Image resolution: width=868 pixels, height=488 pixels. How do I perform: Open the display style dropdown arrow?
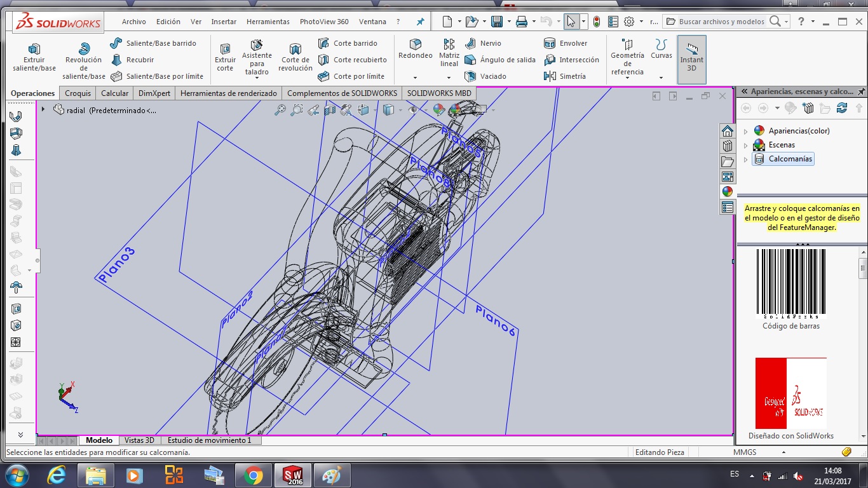point(400,110)
